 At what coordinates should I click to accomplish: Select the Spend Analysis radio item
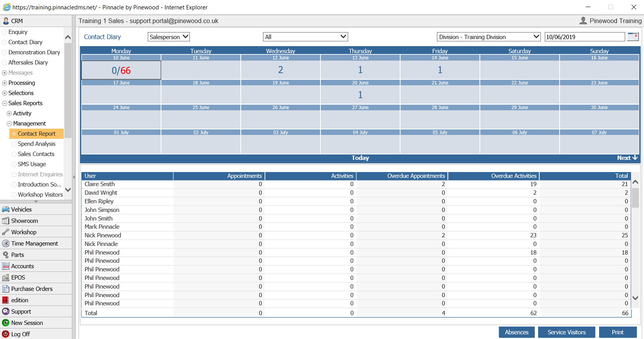coord(14,144)
